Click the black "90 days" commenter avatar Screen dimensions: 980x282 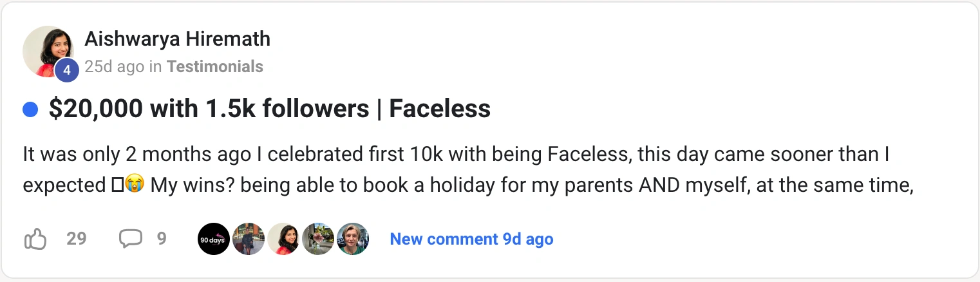coord(213,239)
